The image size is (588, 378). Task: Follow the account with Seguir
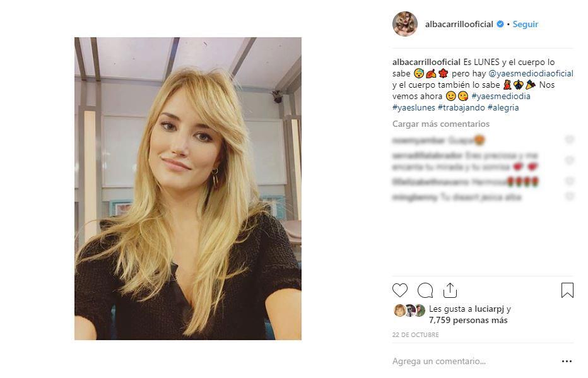point(526,24)
